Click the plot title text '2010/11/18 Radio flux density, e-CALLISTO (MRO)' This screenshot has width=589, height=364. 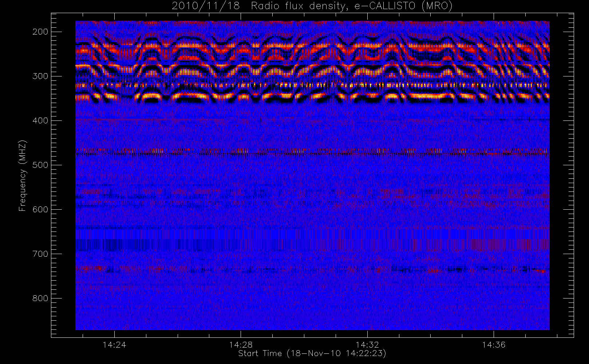pyautogui.click(x=312, y=6)
